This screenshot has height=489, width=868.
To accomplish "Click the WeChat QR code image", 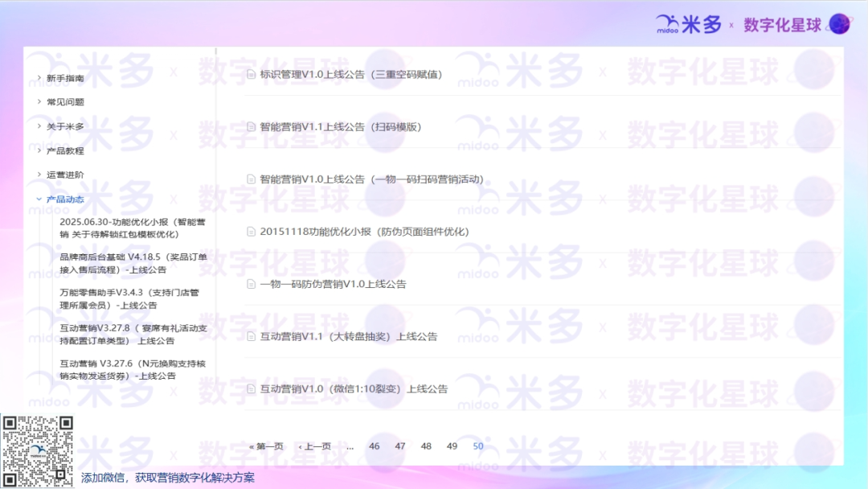I will pyautogui.click(x=38, y=451).
